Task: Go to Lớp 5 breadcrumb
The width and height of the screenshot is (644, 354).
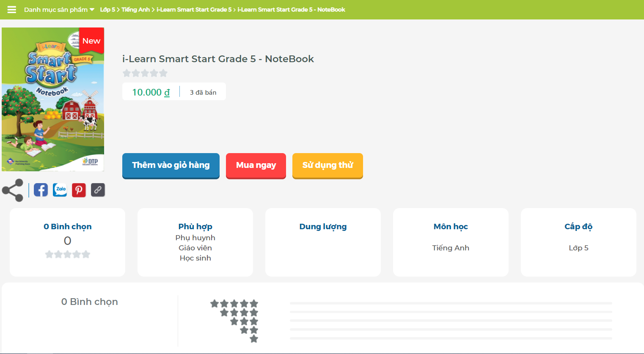Action: click(x=107, y=9)
